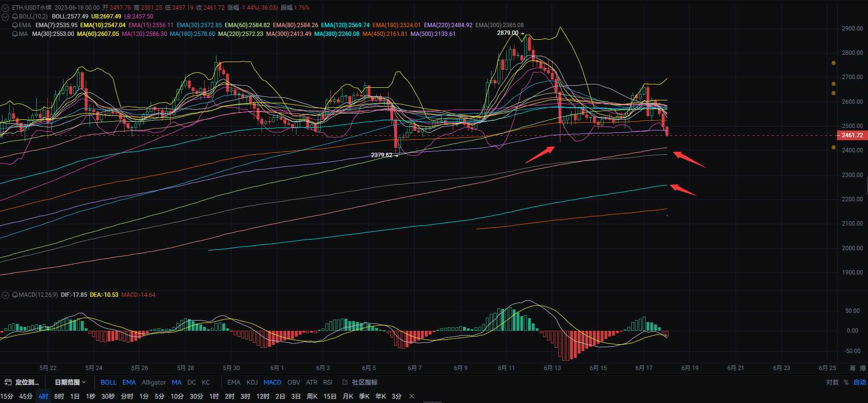Enable the OBV sub-indicator
This screenshot has width=868, height=403.
tap(294, 382)
